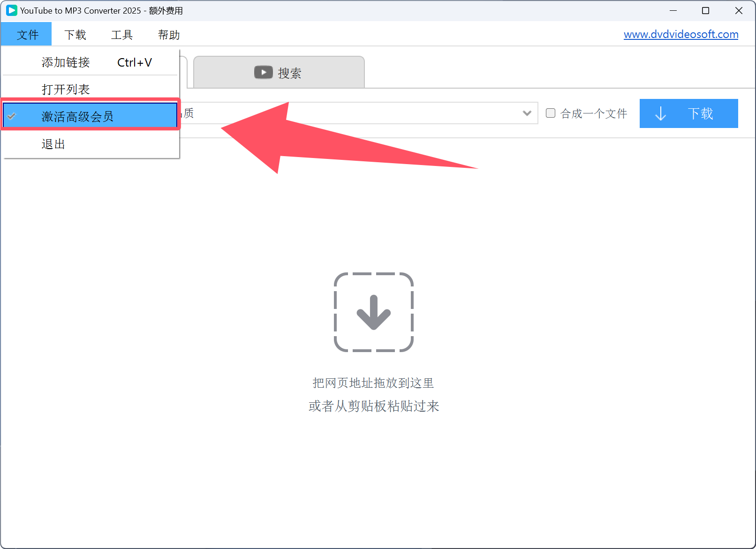Viewport: 756px width, 549px height.
Task: Open the www.dvdvideosoft.com link
Action: pyautogui.click(x=680, y=34)
